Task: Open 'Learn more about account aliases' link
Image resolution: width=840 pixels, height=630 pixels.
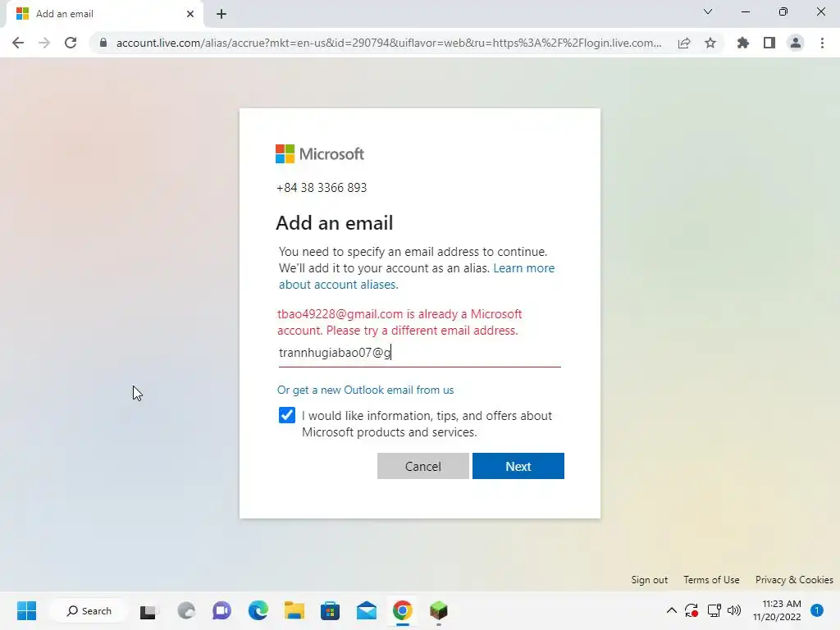Action: pos(416,276)
